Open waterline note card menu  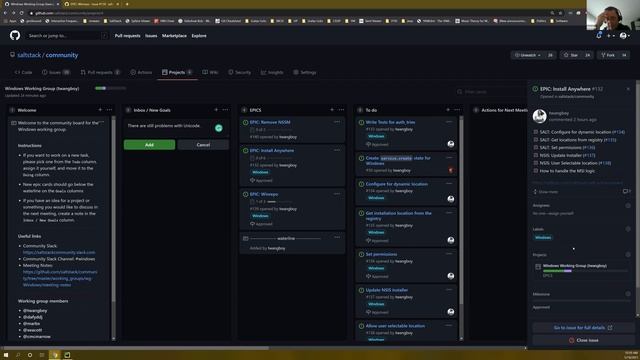click(x=337, y=237)
